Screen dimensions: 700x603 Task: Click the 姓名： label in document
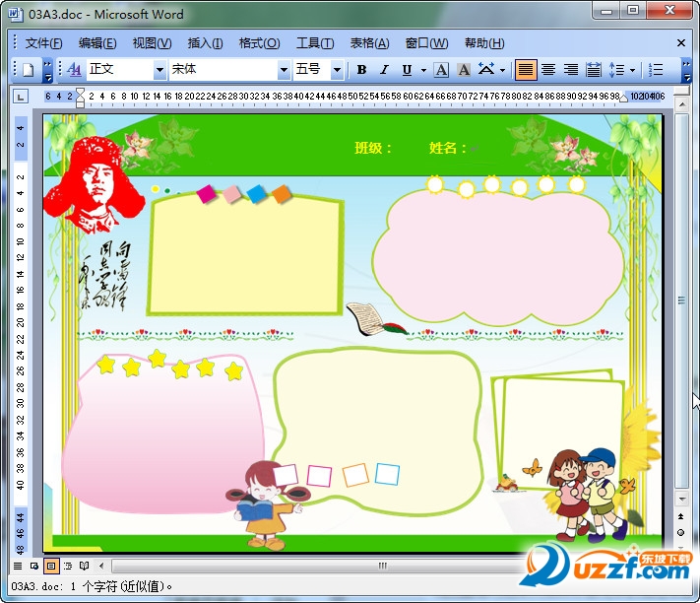coord(448,148)
